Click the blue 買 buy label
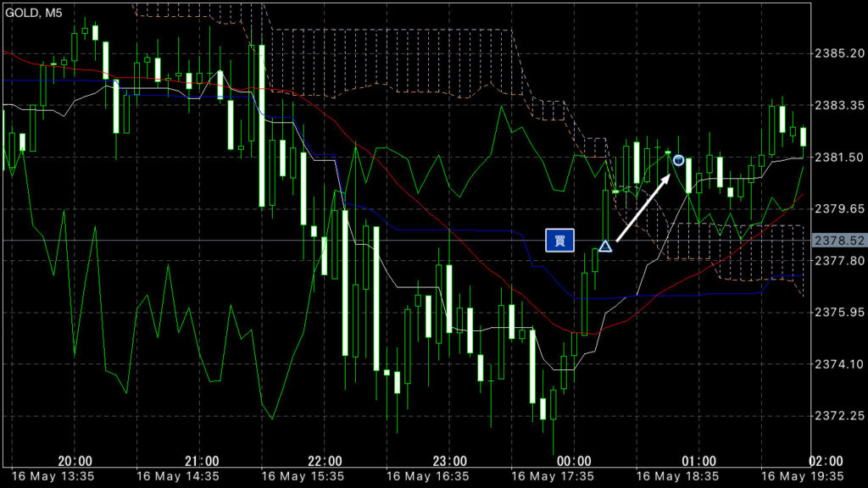The width and height of the screenshot is (868, 488). point(559,241)
